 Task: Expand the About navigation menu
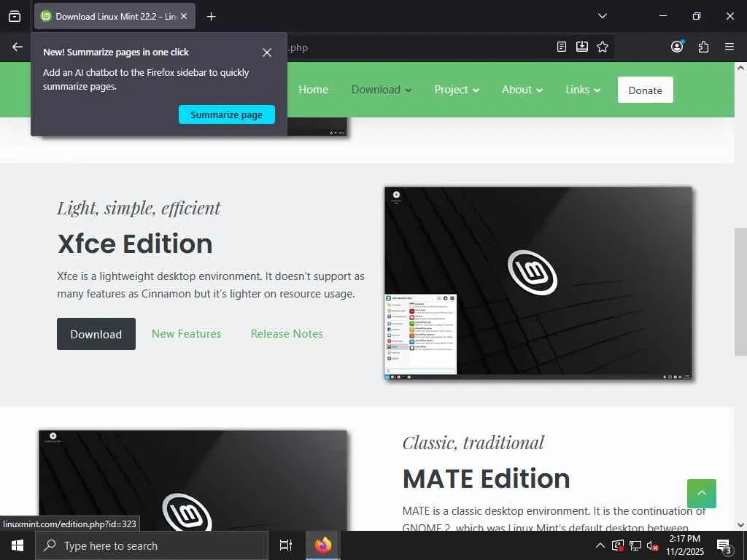point(522,90)
